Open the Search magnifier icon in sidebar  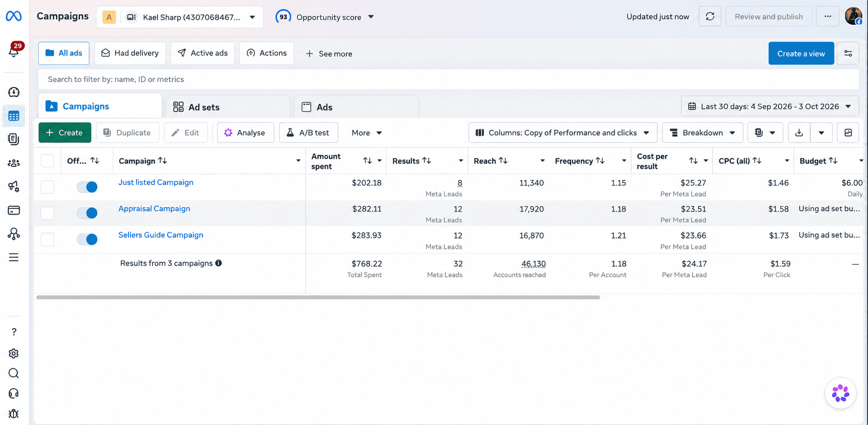(14, 373)
